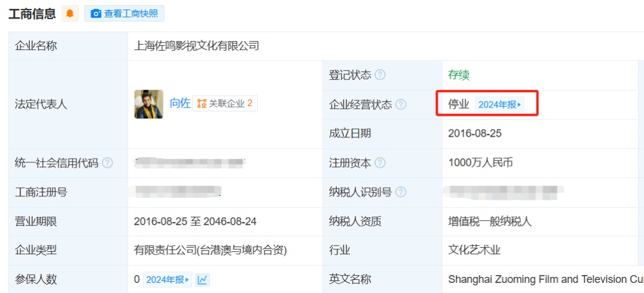Click help icon beside 注册资本
This screenshot has height=293, width=644.
point(380,163)
